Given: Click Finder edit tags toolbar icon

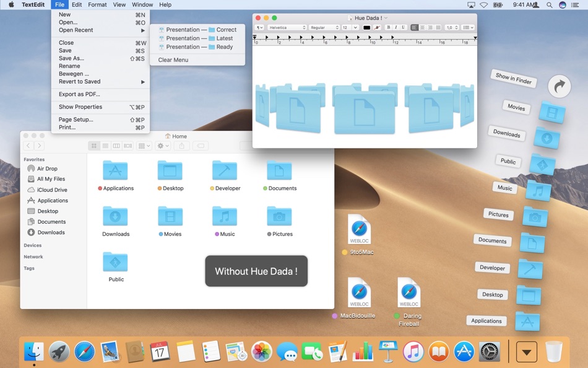Looking at the screenshot, I should pyautogui.click(x=201, y=146).
